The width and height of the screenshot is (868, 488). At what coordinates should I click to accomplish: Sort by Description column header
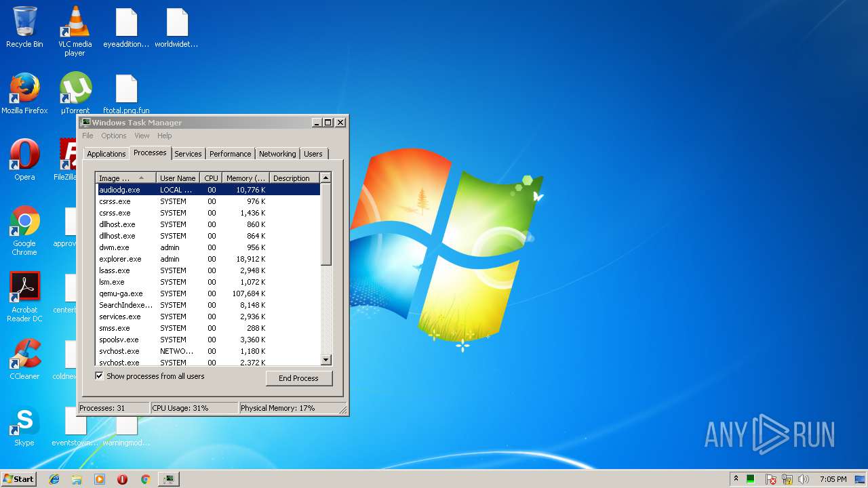(294, 178)
